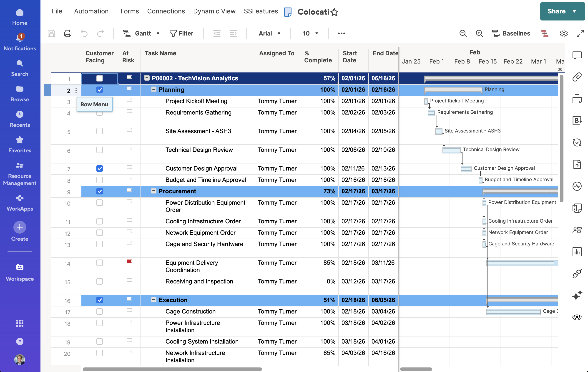Open the Conversations comment panel
The image size is (588, 372).
pyautogui.click(x=577, y=56)
